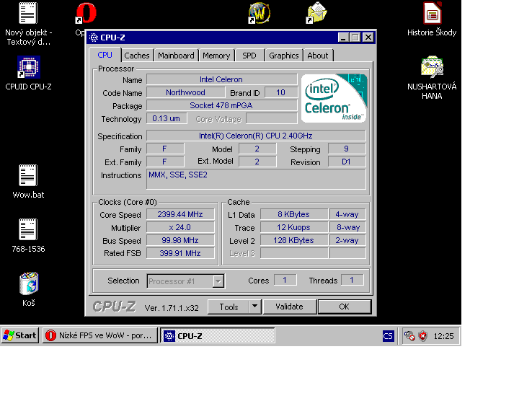Open the envelope mail desktop icon

click(x=317, y=13)
